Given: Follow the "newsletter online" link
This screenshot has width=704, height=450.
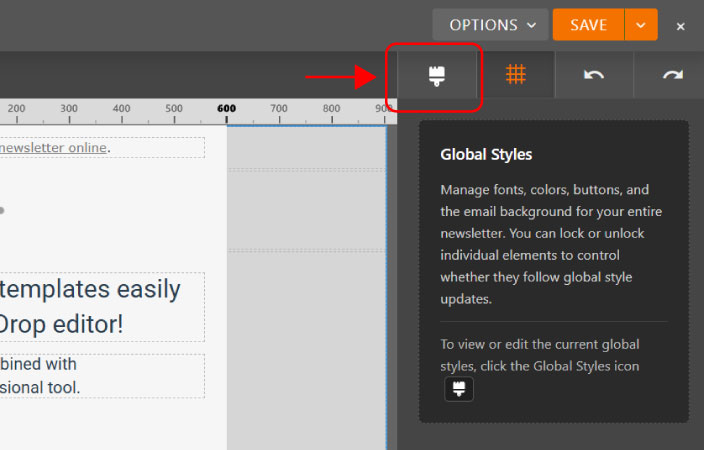Looking at the screenshot, I should [x=54, y=148].
